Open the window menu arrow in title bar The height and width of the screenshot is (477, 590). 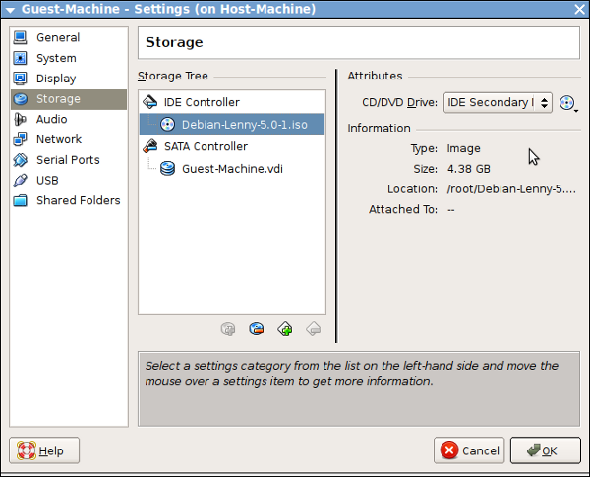pyautogui.click(x=11, y=9)
